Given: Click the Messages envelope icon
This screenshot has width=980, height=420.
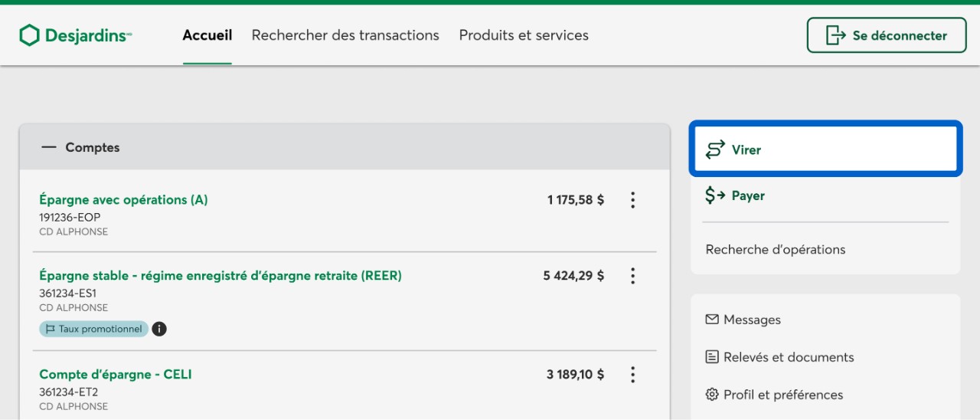Looking at the screenshot, I should (x=712, y=319).
